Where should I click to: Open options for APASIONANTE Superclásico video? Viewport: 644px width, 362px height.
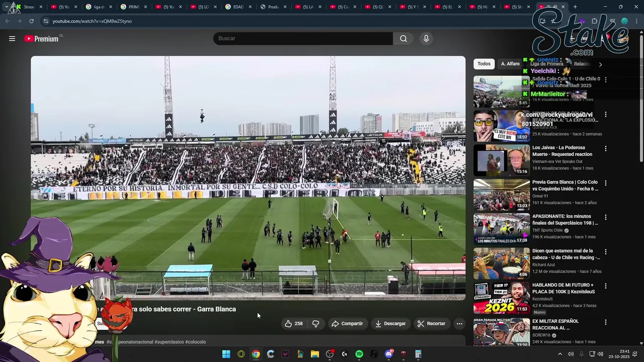(x=606, y=217)
